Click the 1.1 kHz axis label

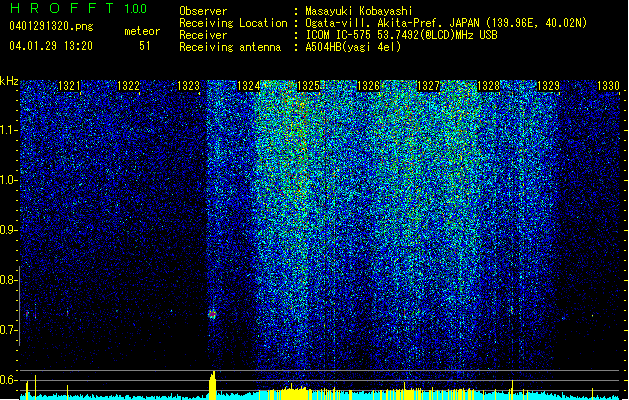pos(9,130)
